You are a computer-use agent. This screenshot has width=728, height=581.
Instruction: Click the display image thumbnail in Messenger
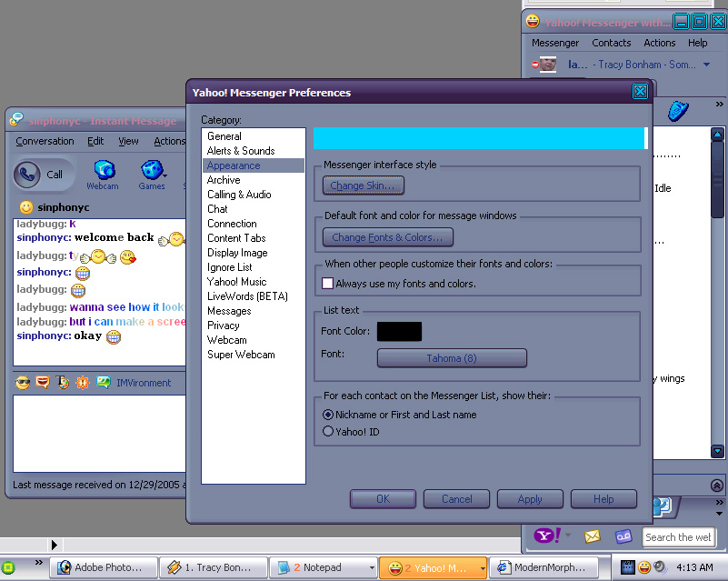[x=548, y=64]
